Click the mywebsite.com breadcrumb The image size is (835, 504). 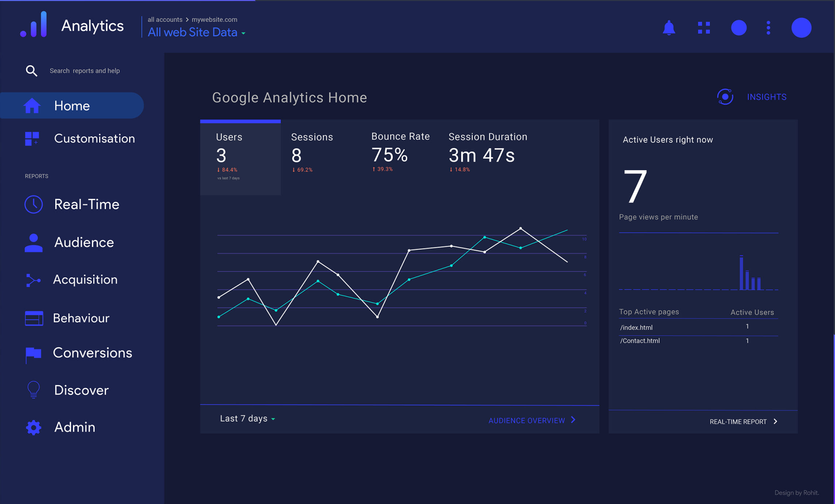(x=215, y=19)
